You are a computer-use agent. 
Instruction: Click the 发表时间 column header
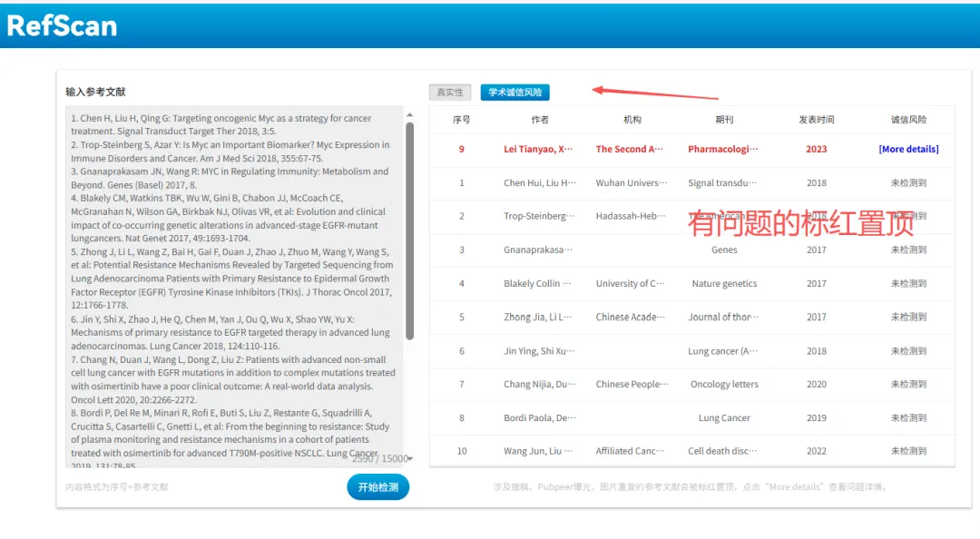tap(817, 120)
